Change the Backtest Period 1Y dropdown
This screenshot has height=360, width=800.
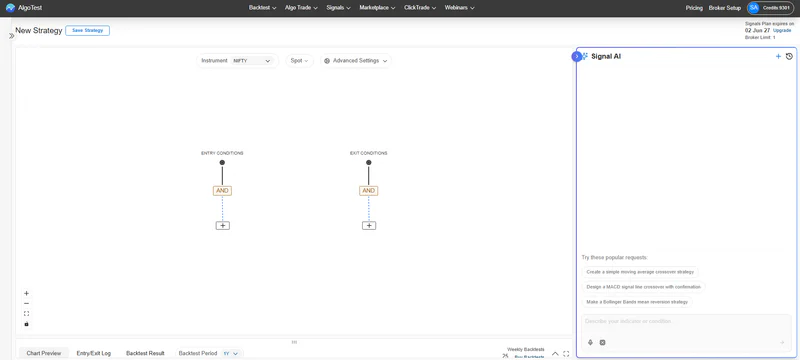232,353
